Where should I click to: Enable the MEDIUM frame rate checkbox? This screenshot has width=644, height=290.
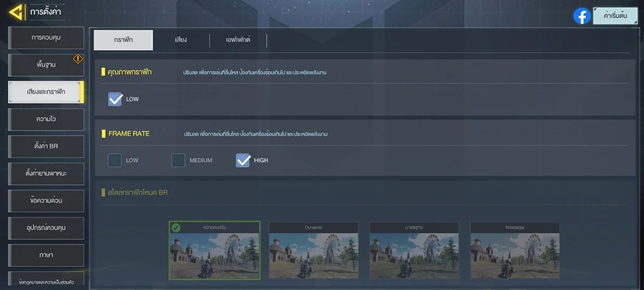pyautogui.click(x=178, y=160)
